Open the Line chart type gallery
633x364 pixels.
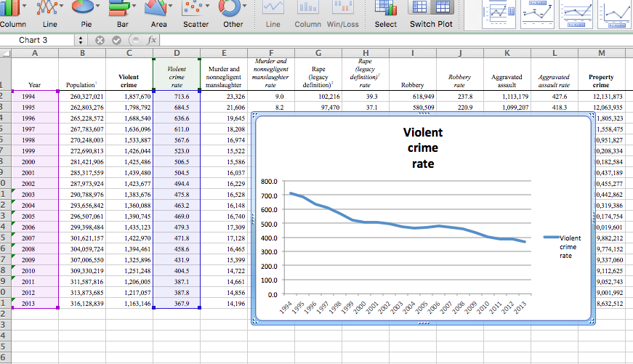coord(47,9)
